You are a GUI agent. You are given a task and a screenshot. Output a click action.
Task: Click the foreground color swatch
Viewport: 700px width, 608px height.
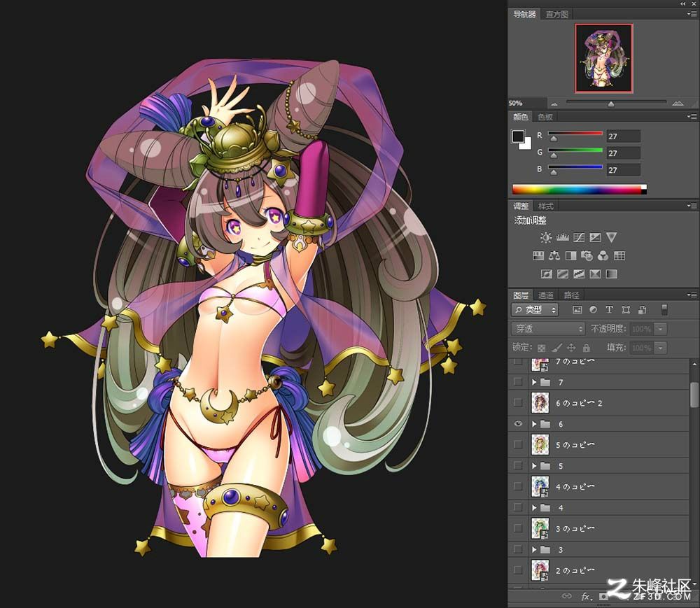click(x=518, y=136)
